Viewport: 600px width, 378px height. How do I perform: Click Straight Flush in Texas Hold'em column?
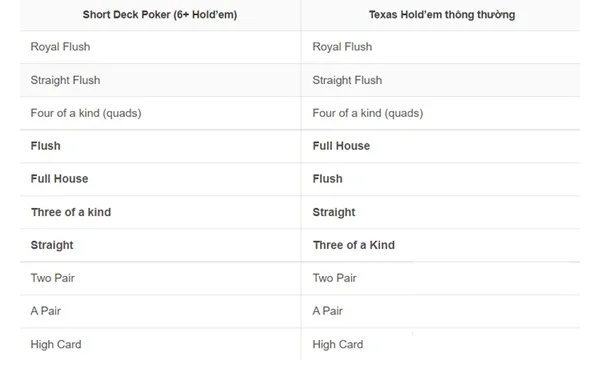click(347, 80)
